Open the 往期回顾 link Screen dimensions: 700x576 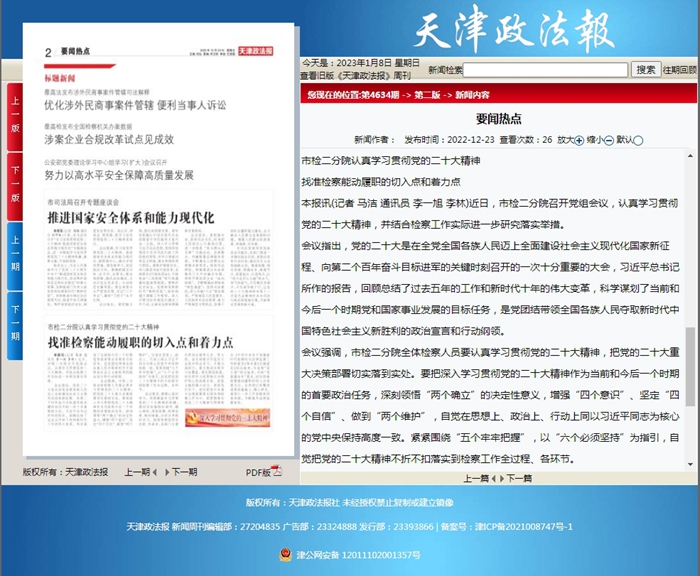[680, 70]
